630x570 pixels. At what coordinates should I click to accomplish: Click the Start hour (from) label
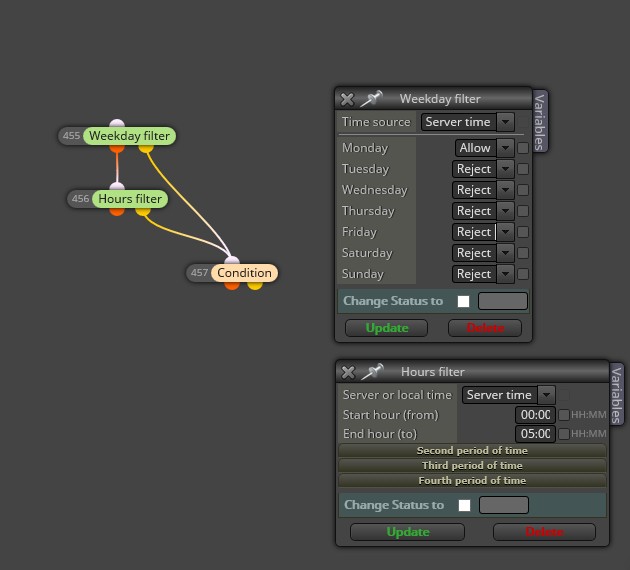(391, 415)
